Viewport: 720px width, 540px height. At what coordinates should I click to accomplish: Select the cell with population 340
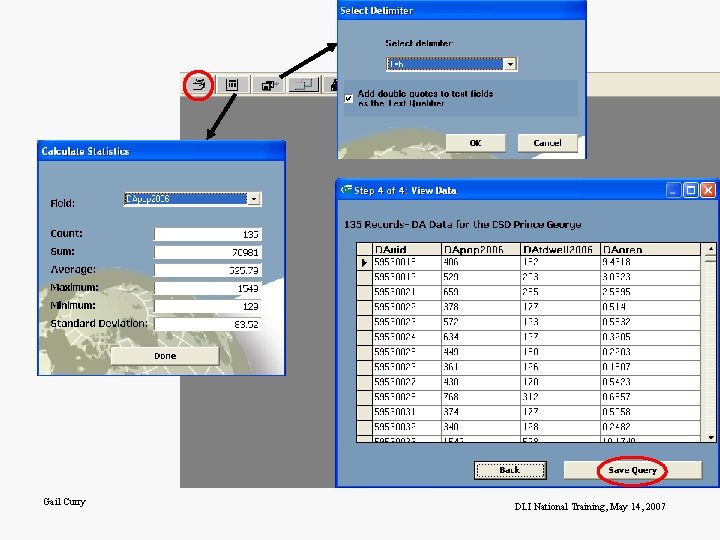pos(481,427)
